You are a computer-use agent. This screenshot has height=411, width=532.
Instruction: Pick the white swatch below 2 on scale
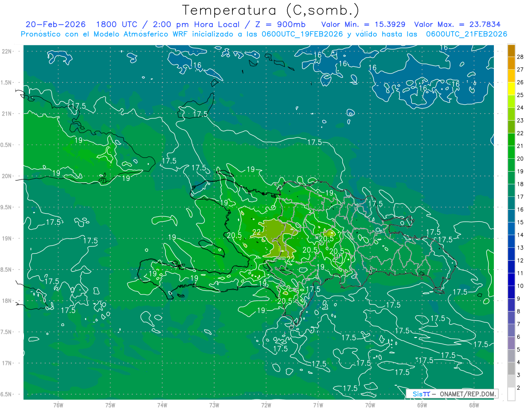tap(511, 394)
